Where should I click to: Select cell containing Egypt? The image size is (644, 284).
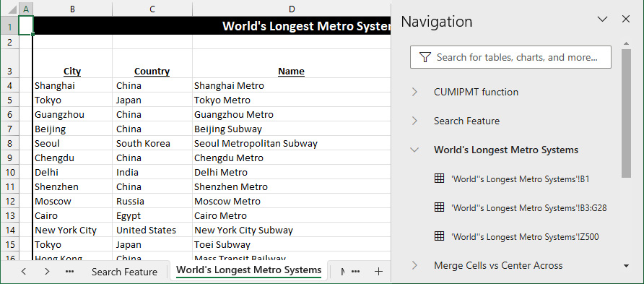point(152,215)
